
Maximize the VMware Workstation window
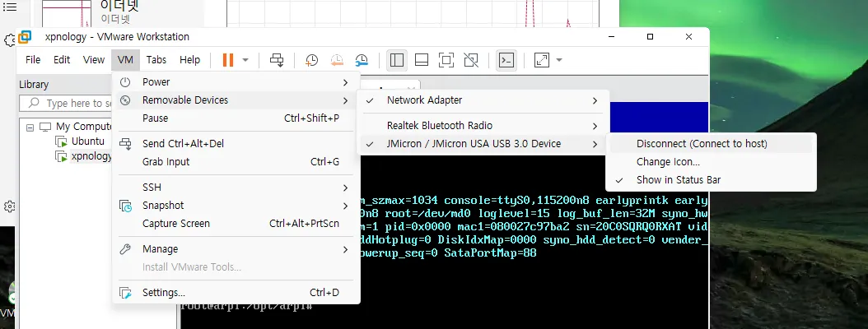[650, 37]
